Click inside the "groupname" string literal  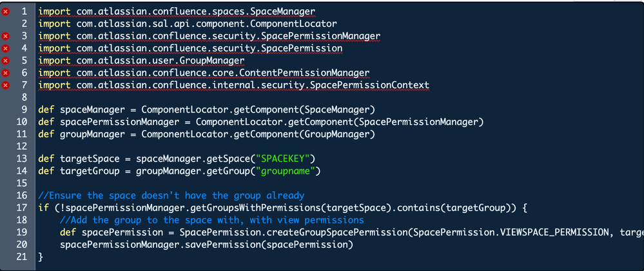tap(288, 171)
